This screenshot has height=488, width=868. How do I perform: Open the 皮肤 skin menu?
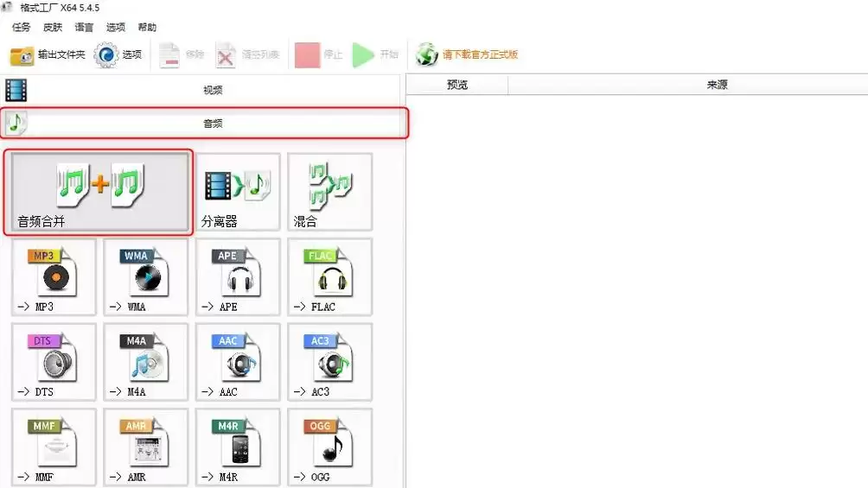click(53, 27)
